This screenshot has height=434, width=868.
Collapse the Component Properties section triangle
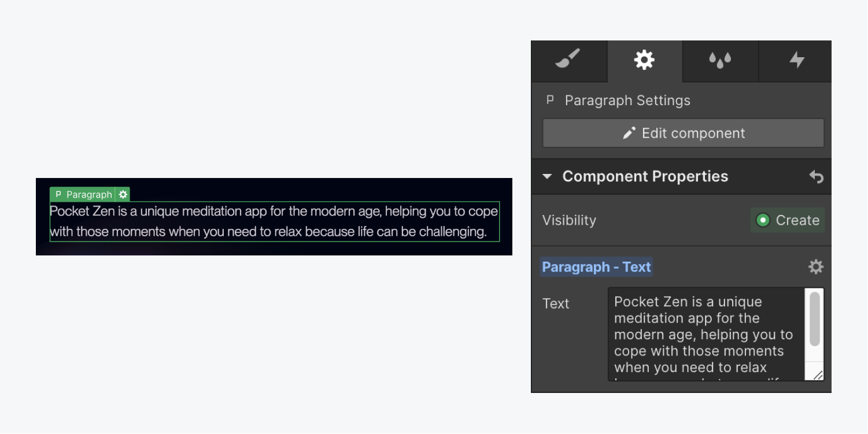547,176
